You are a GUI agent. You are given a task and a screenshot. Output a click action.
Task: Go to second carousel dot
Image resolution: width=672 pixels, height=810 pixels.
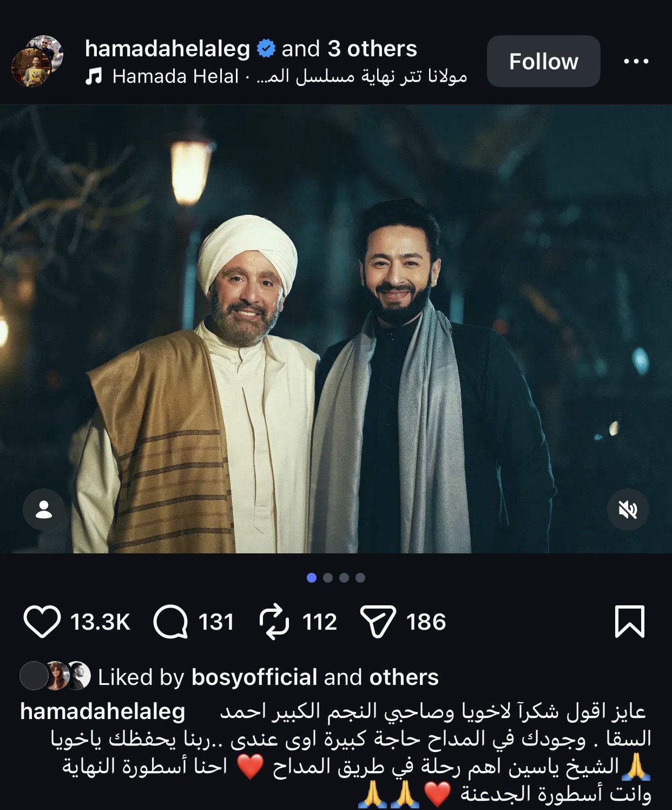pos(328,578)
